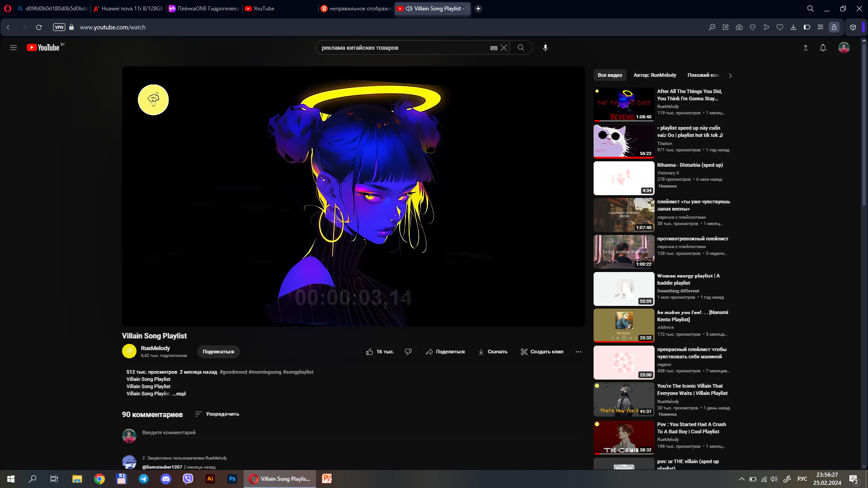Click the Скачать download button
This screenshot has height=488, width=868.
coord(493,352)
